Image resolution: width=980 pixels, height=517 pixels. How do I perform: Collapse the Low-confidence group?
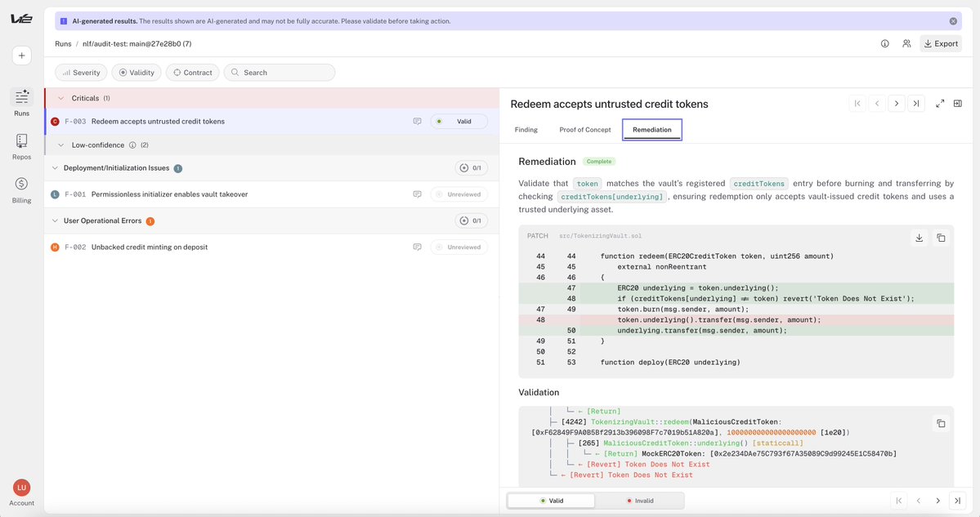[60, 145]
